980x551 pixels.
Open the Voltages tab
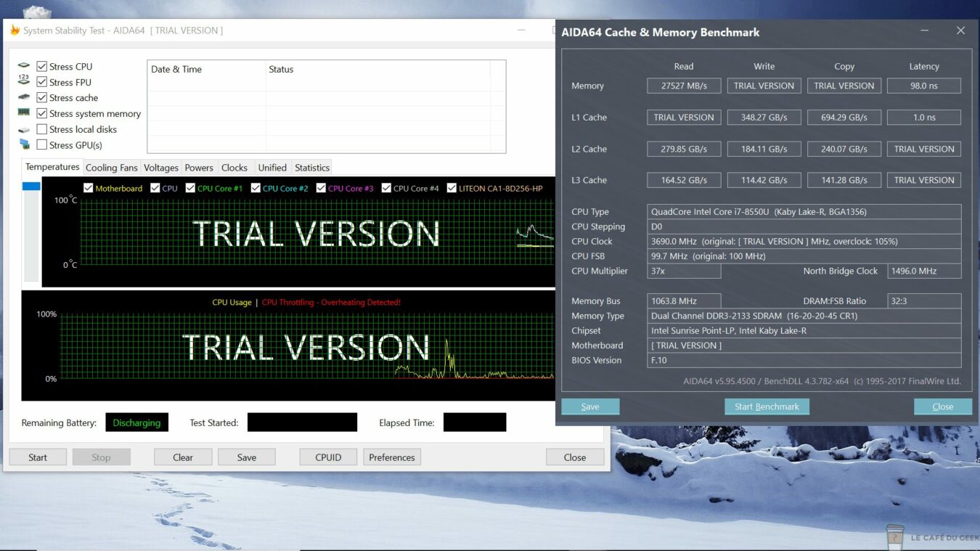tap(160, 168)
